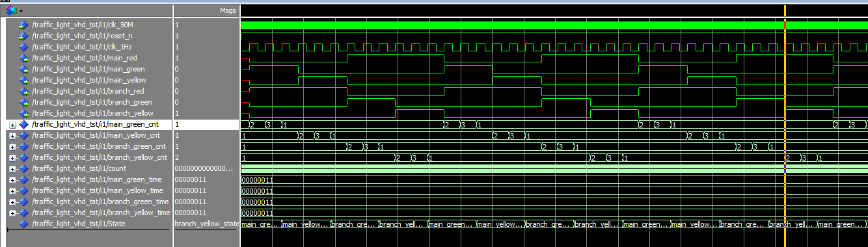Click the Msgs column header
Image resolution: width=868 pixels, height=247 pixels.
pyautogui.click(x=228, y=12)
